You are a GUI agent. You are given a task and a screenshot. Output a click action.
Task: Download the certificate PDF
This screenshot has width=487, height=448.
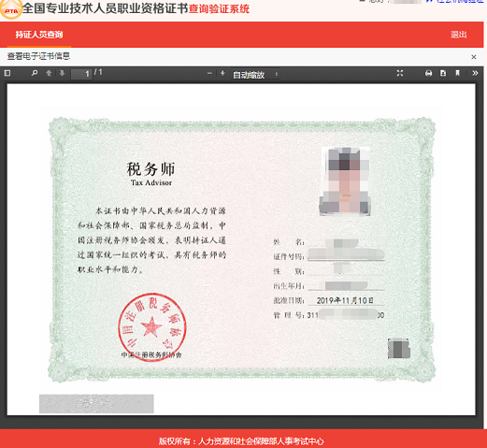click(443, 73)
